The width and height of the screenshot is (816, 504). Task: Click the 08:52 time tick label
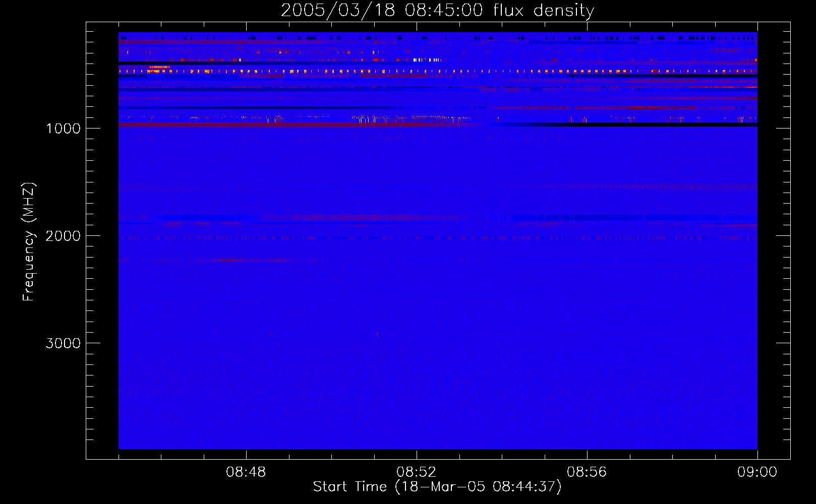[417, 472]
